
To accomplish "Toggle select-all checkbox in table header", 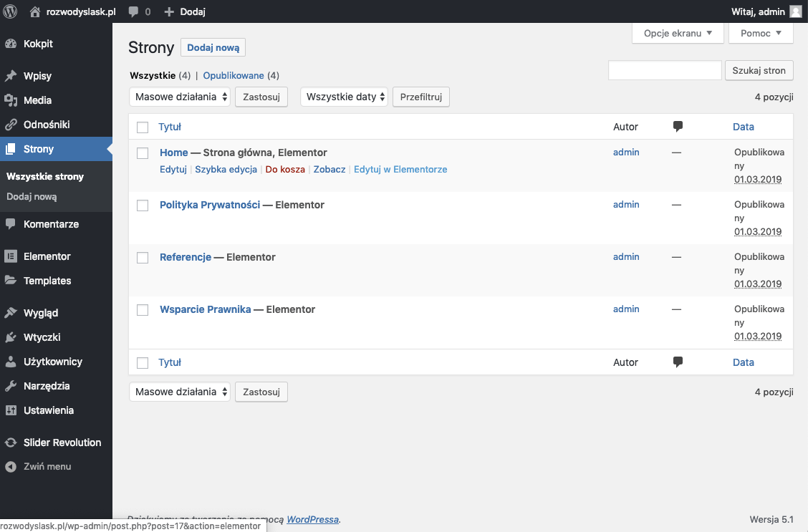I will pos(143,127).
